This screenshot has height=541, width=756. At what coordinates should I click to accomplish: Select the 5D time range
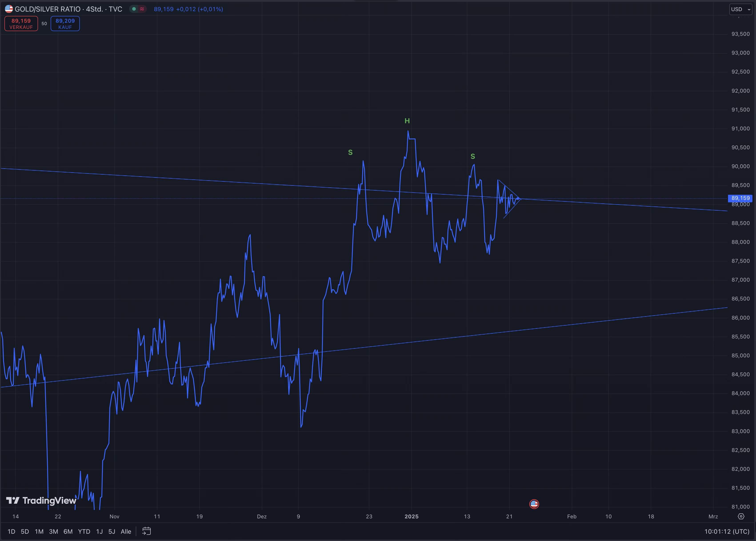click(x=25, y=531)
